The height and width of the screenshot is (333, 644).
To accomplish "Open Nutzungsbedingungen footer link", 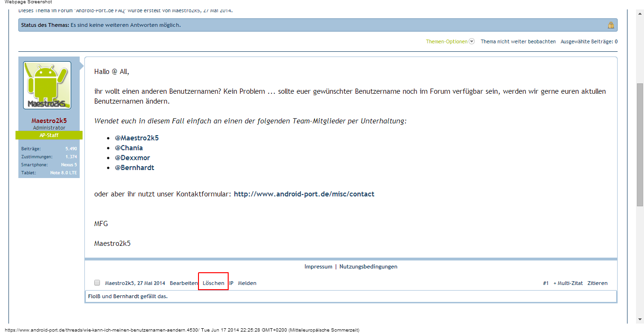I will (368, 267).
